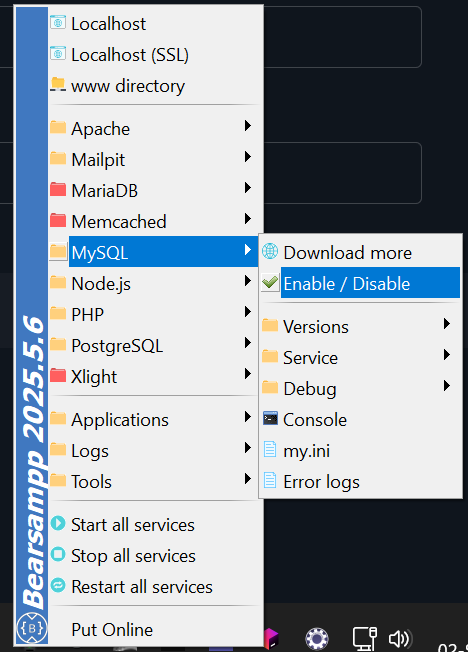Expand the Memcached submenu arrow
The image size is (468, 652).
(248, 219)
